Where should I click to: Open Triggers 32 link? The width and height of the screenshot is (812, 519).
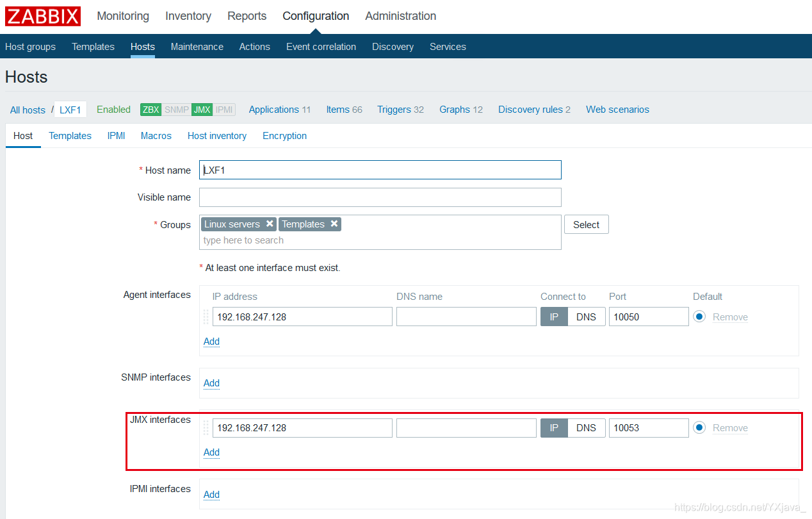click(x=400, y=110)
